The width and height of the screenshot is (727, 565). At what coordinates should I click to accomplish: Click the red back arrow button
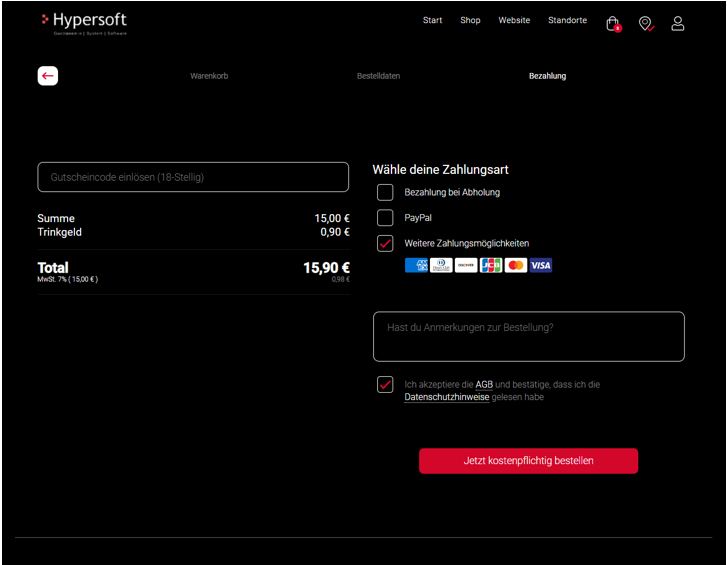coord(48,76)
